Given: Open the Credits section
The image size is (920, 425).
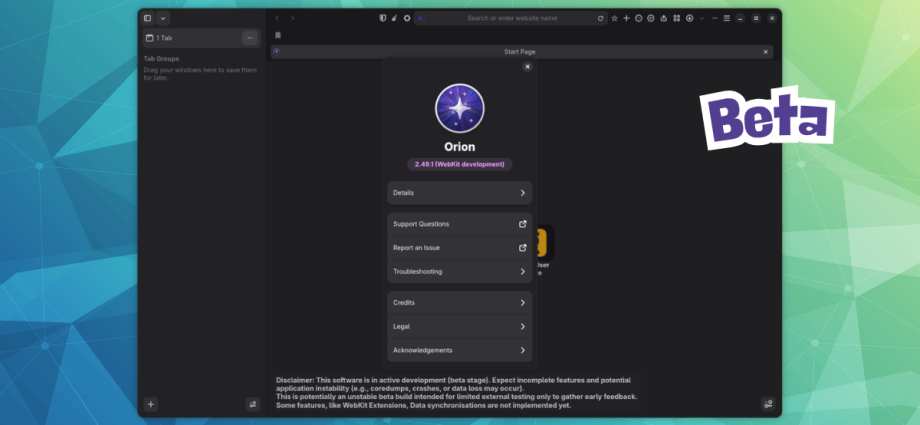Looking at the screenshot, I should [x=459, y=302].
